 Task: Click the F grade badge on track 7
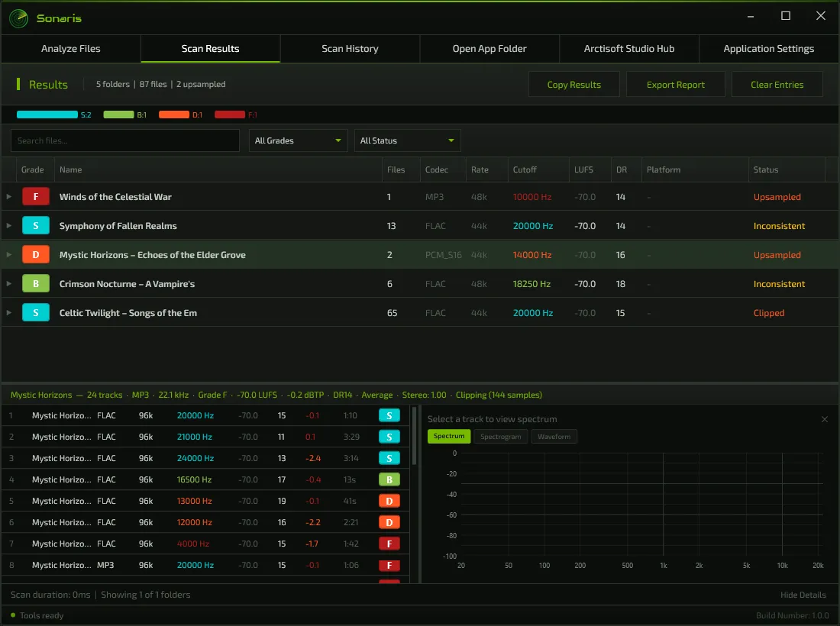(x=389, y=544)
